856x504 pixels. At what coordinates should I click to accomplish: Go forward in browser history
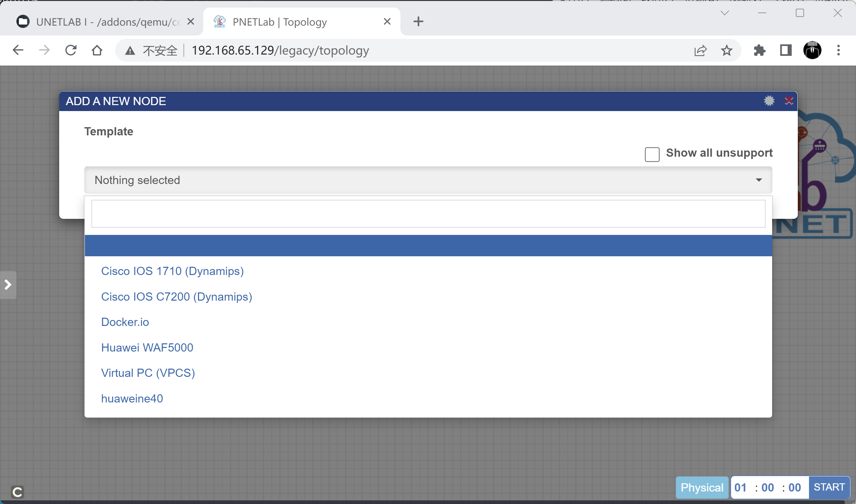(44, 50)
